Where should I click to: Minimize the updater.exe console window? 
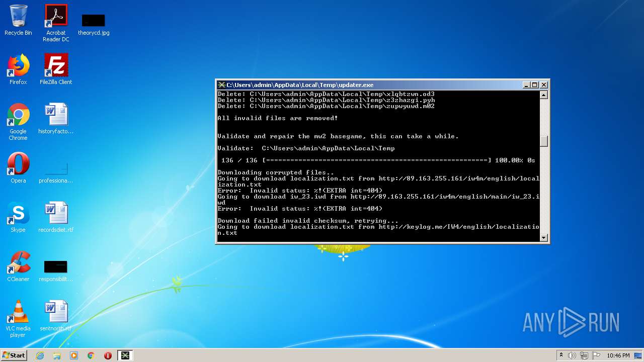526,85
